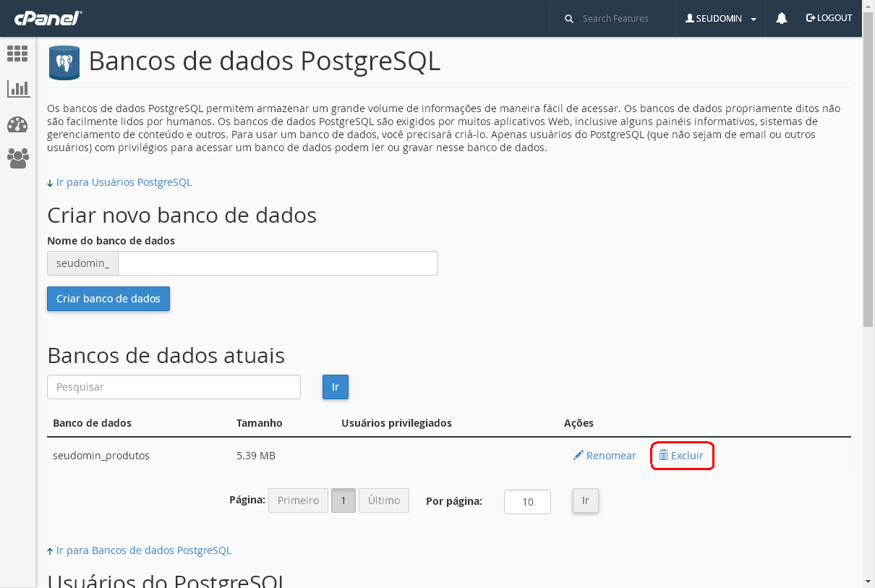This screenshot has width=875, height=588.
Task: Click the Criar banco de dados button
Action: coord(108,299)
